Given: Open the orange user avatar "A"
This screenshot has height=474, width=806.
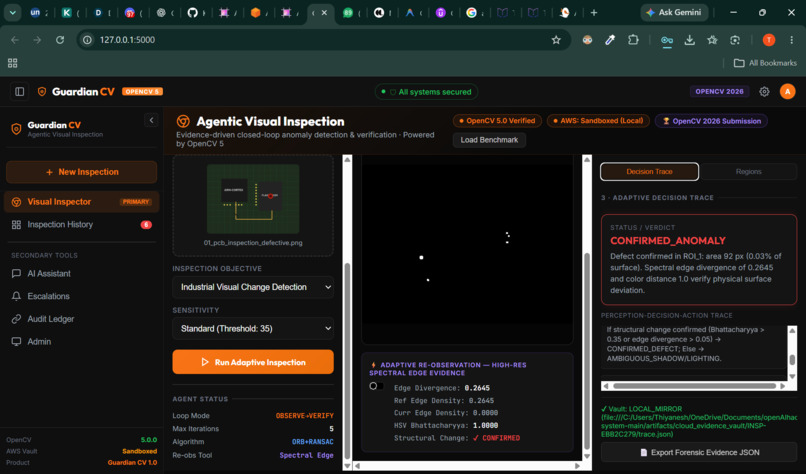Looking at the screenshot, I should tap(787, 92).
